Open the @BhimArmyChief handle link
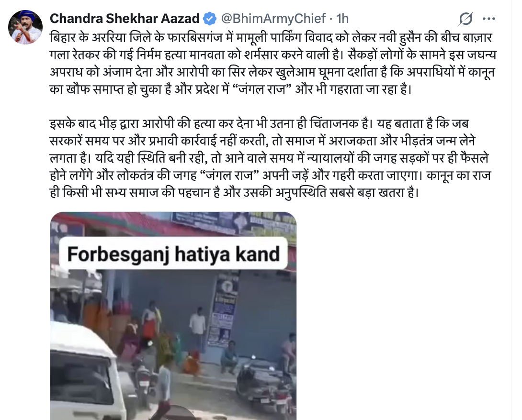 [x=273, y=19]
